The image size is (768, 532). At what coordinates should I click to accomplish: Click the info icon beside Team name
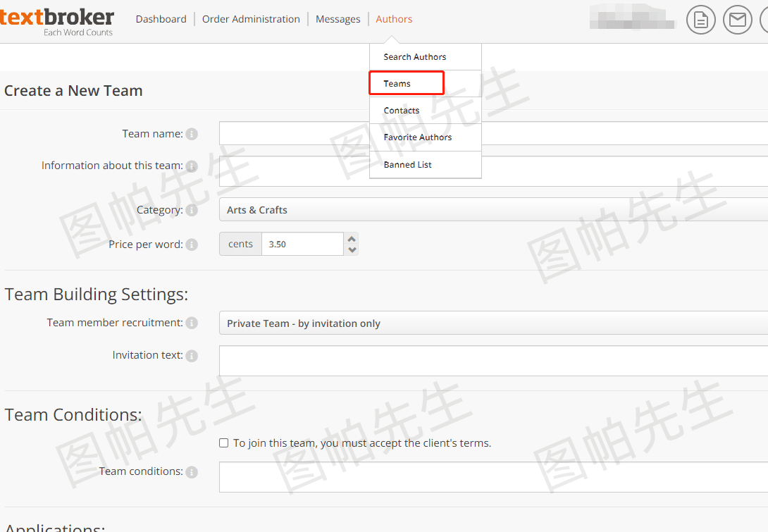[x=191, y=133]
